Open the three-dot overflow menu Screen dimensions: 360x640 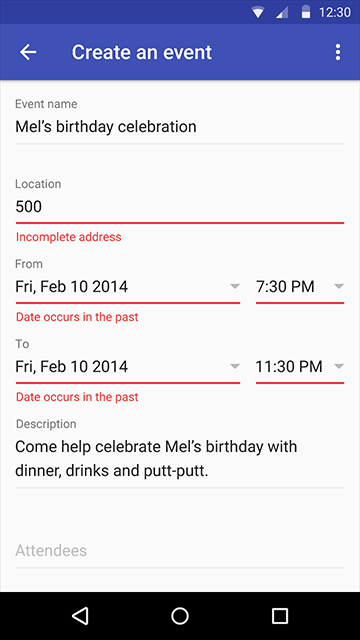pos(338,53)
